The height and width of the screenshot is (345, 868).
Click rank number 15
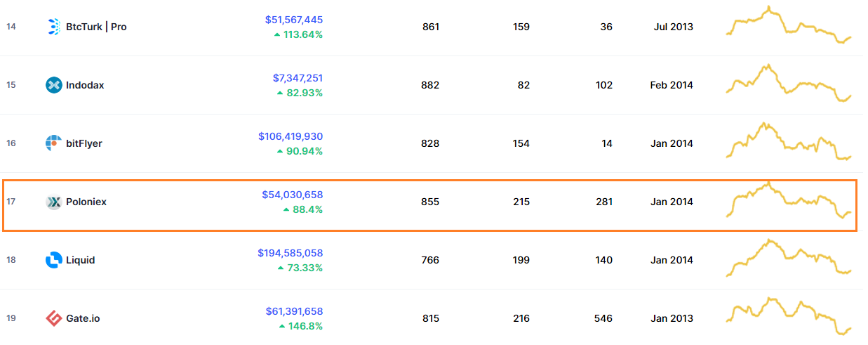point(11,85)
